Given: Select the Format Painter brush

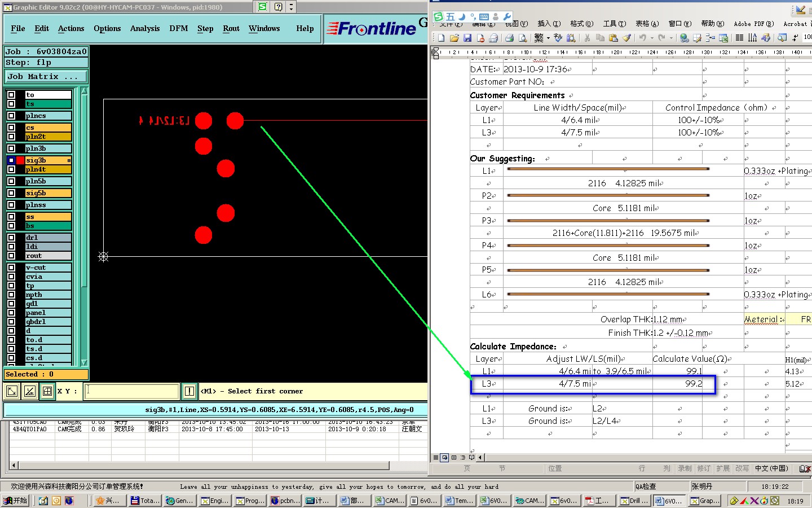Looking at the screenshot, I should 626,38.
